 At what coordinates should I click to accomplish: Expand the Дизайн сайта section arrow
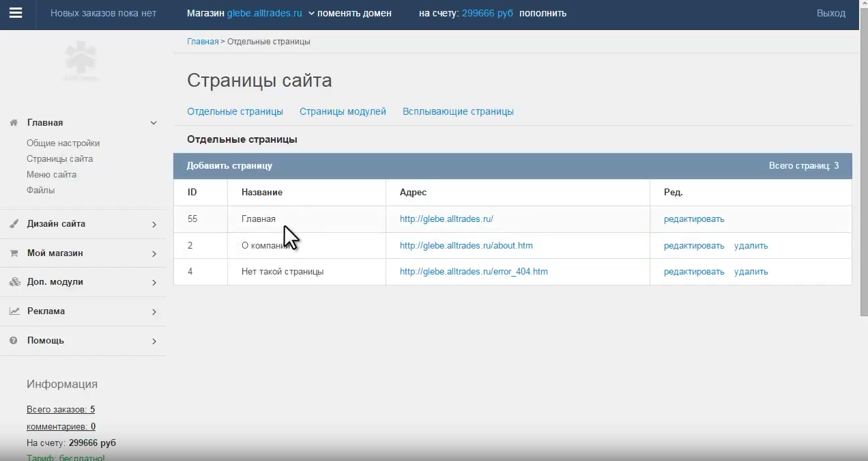(154, 225)
